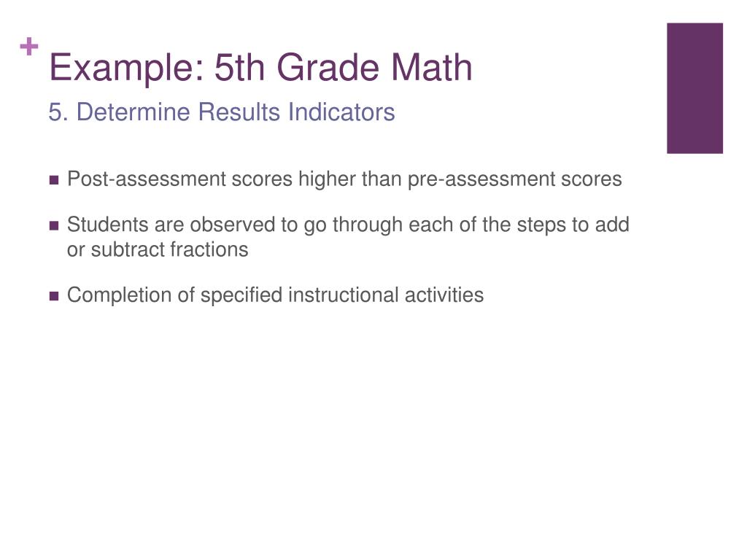This screenshot has width=747, height=560.
Task: Click the subtitle Determine Results Indicators
Action: (x=236, y=112)
